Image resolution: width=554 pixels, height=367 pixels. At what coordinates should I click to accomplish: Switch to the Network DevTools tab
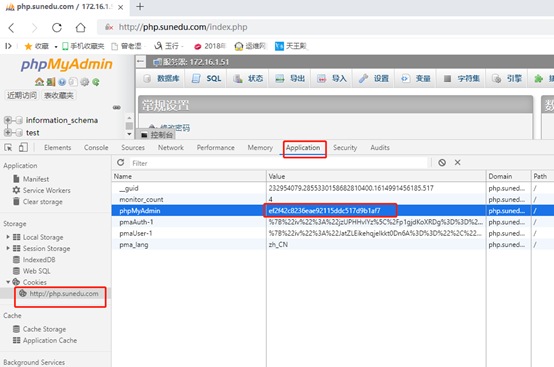pos(171,148)
